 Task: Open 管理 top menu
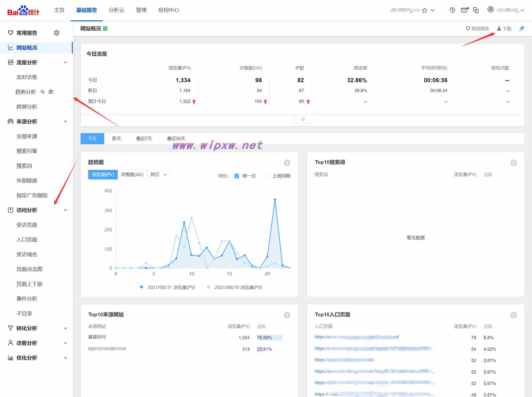(x=141, y=10)
